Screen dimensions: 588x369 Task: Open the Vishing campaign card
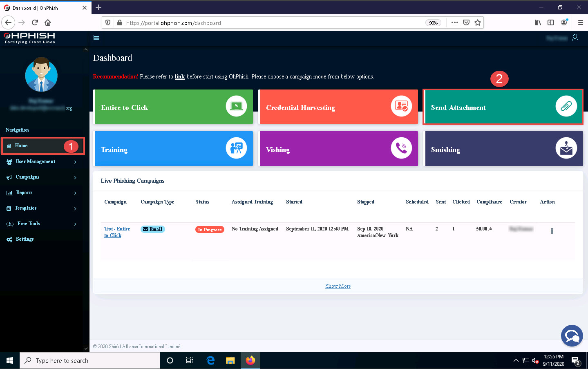[338, 148]
